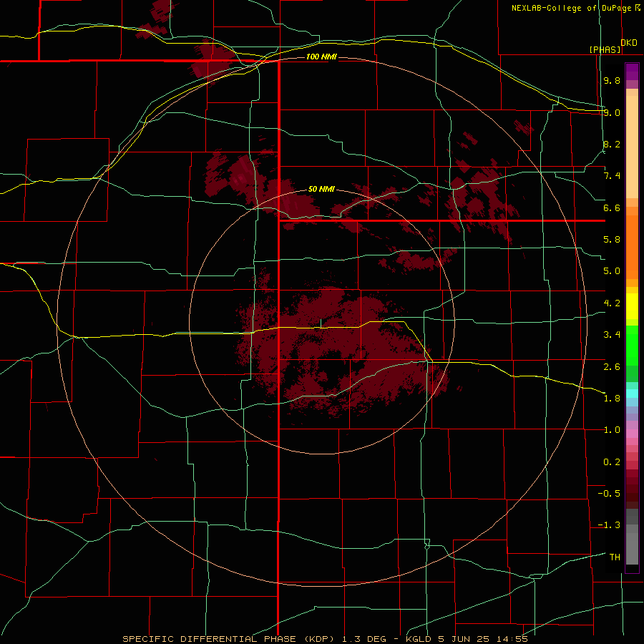This screenshot has height=644, width=644.
Task: Click the 9.8 legend value
Action: 612,81
